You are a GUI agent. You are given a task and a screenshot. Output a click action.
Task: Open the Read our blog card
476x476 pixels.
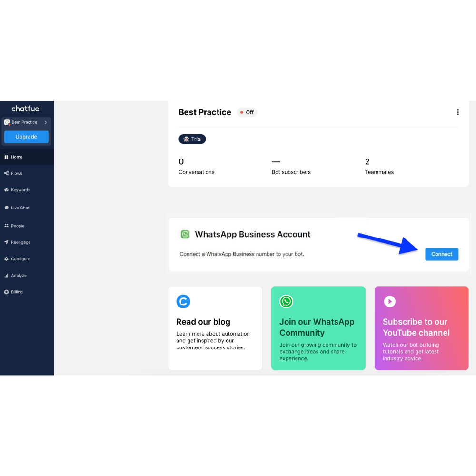tap(215, 328)
